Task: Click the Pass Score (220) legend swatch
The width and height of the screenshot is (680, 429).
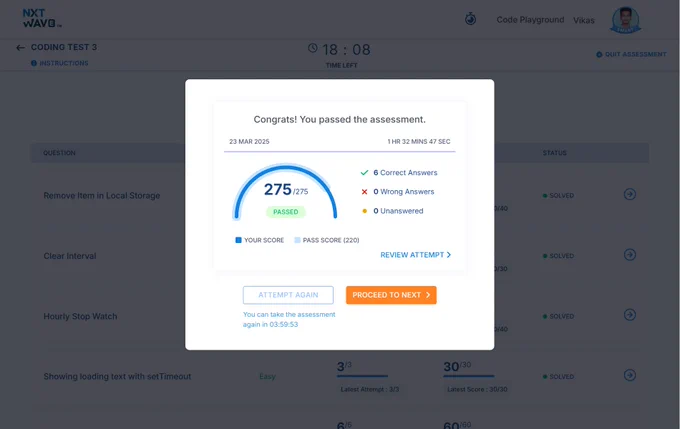Action: (297, 240)
